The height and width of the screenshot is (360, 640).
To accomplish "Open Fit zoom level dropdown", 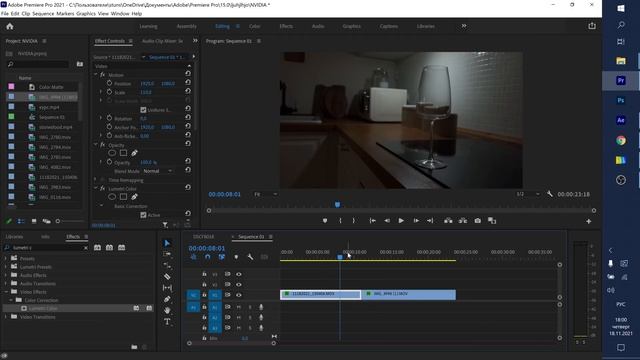I will pyautogui.click(x=265, y=194).
